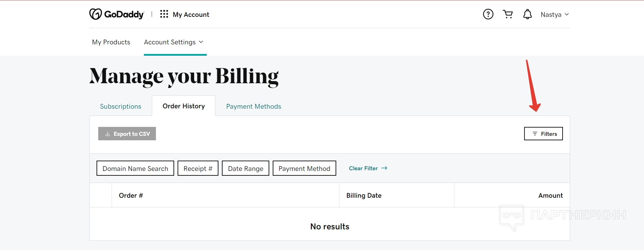Viewport: 644px width, 250px height.
Task: Expand Account Settings dropdown
Action: [173, 42]
